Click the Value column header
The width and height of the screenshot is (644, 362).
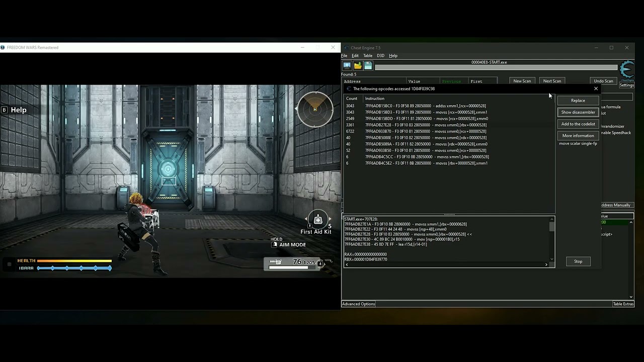pyautogui.click(x=423, y=81)
